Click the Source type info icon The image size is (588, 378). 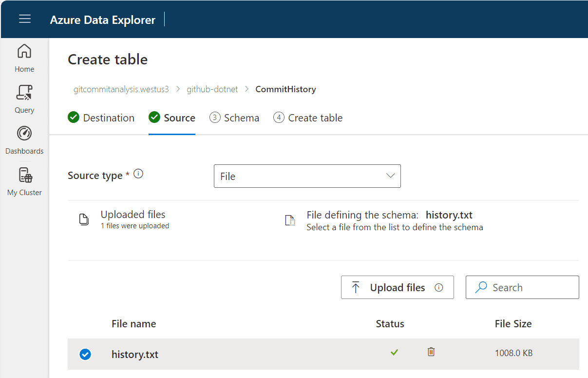pos(138,173)
